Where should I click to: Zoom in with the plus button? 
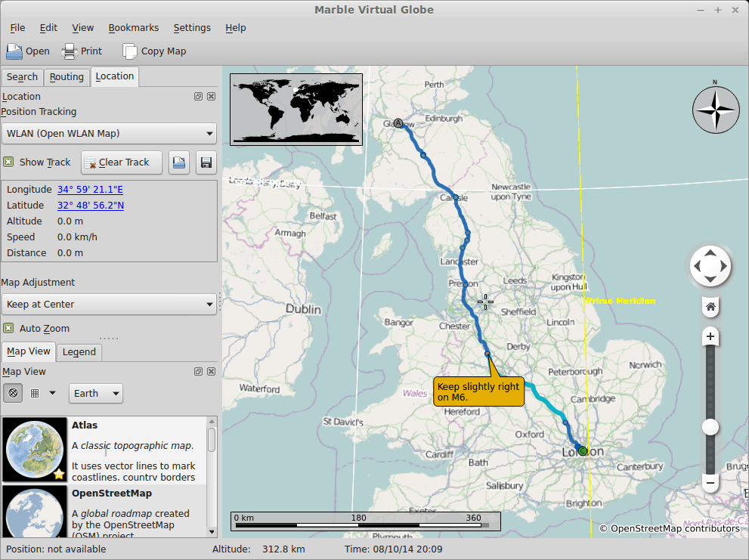coord(710,336)
